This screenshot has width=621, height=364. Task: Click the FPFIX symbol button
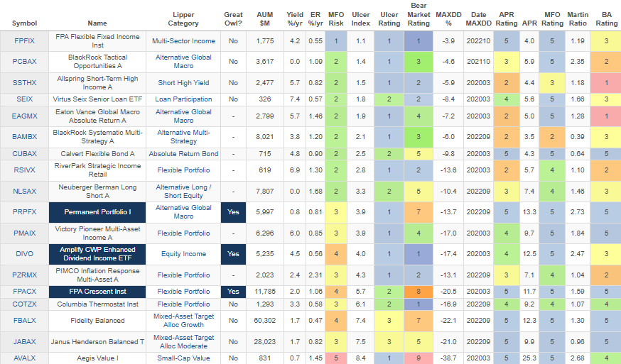(25, 41)
